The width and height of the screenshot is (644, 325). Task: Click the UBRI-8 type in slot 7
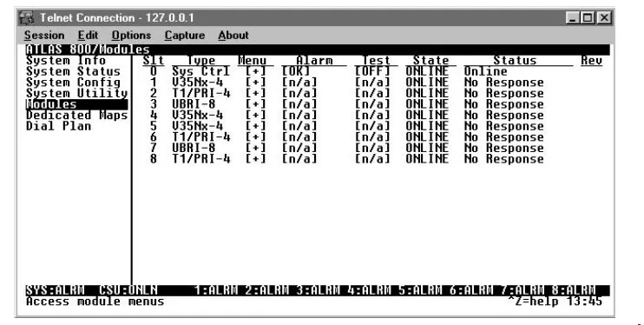[194, 148]
